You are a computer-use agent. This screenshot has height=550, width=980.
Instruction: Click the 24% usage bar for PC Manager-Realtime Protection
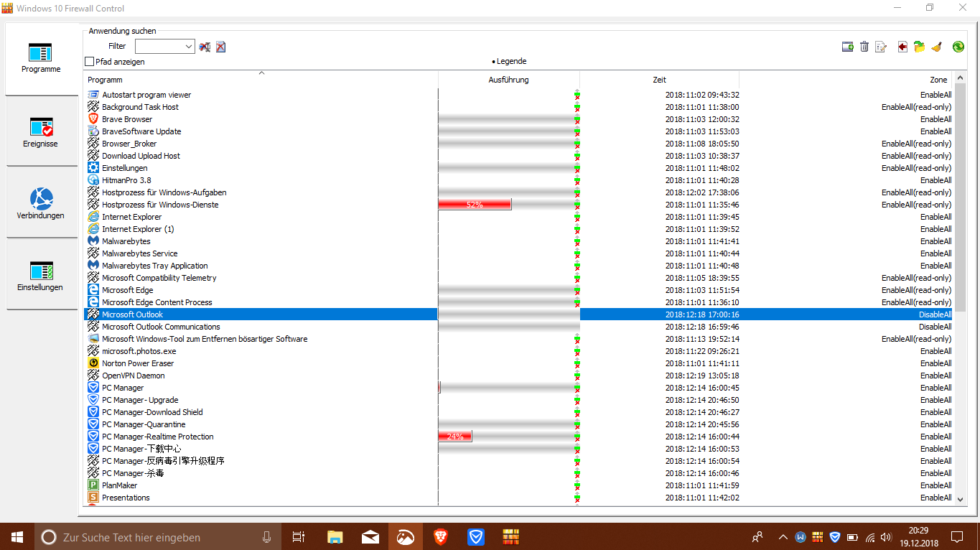pyautogui.click(x=455, y=437)
